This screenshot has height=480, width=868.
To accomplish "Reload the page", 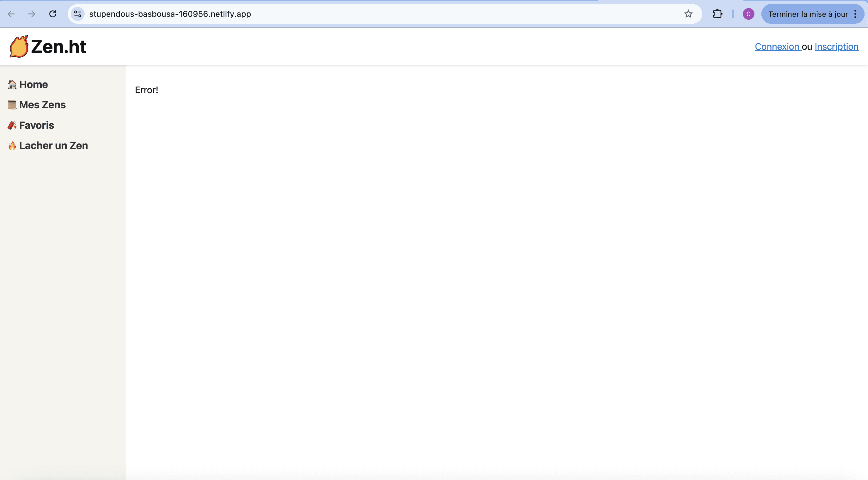I will 52,14.
